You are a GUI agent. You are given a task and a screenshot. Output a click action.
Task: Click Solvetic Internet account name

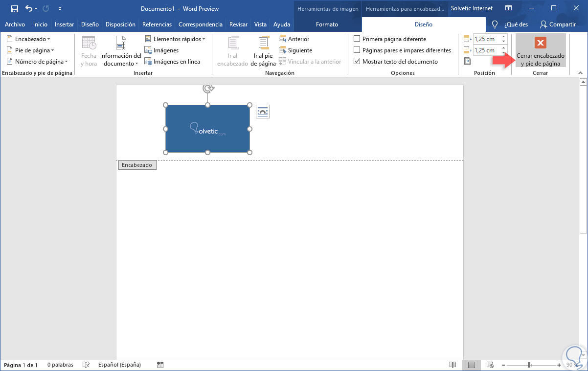point(472,8)
